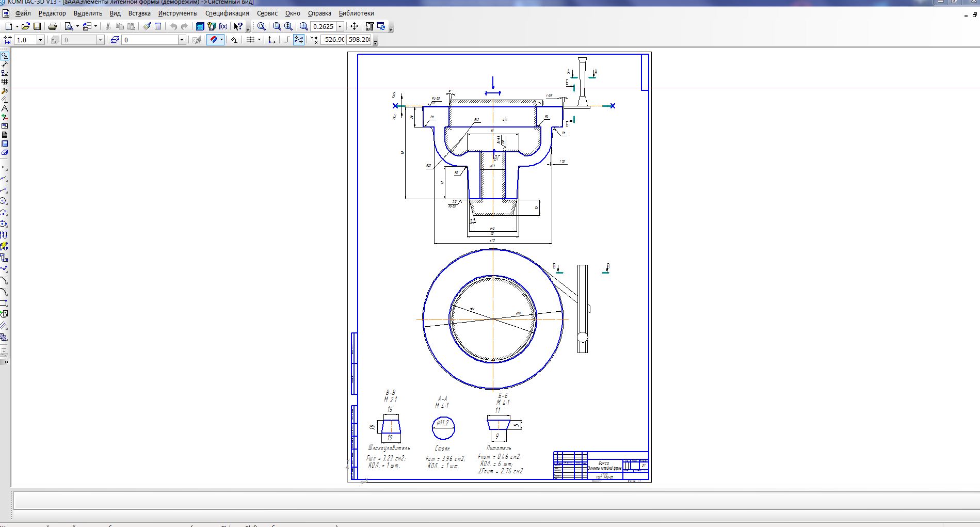Open the Сервис menu
The width and height of the screenshot is (980, 527).
267,13
